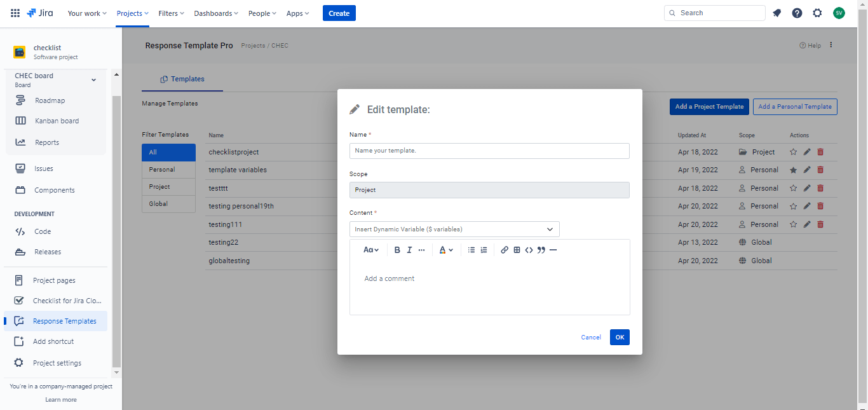Open the Insert Dynamic Variable dropdown

453,229
